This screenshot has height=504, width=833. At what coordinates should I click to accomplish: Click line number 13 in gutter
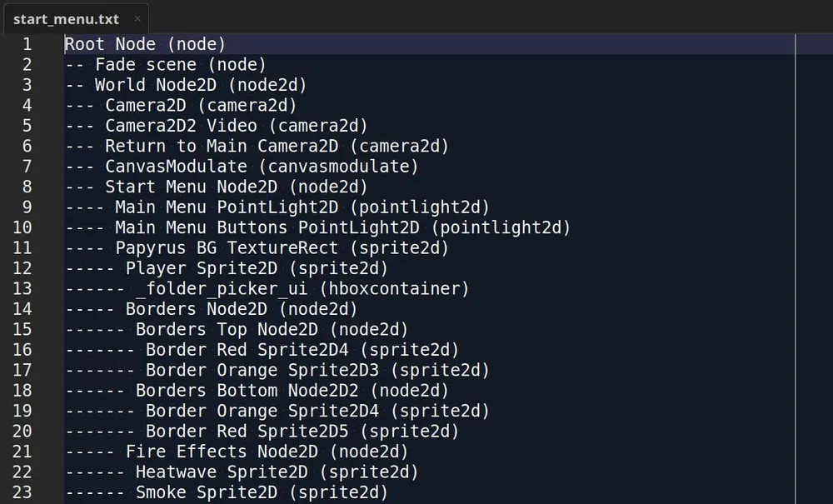click(22, 288)
